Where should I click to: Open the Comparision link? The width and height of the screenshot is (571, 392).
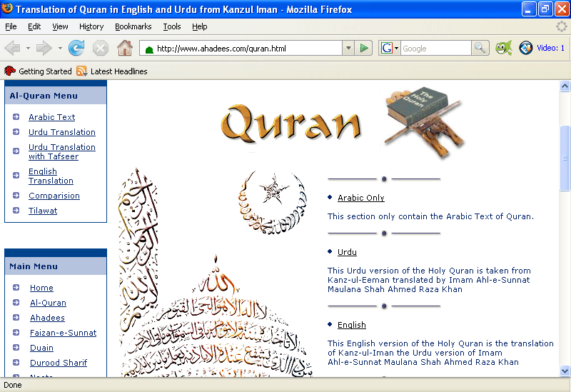tap(54, 196)
